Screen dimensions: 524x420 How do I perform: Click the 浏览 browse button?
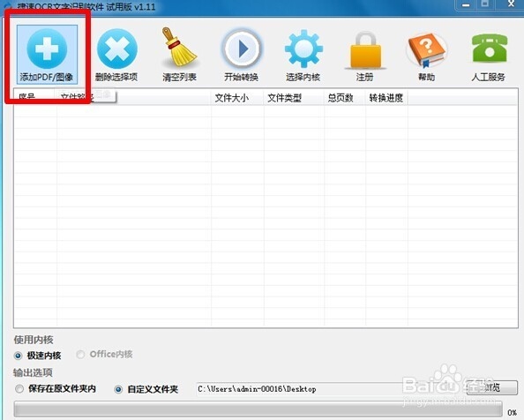pyautogui.click(x=492, y=387)
